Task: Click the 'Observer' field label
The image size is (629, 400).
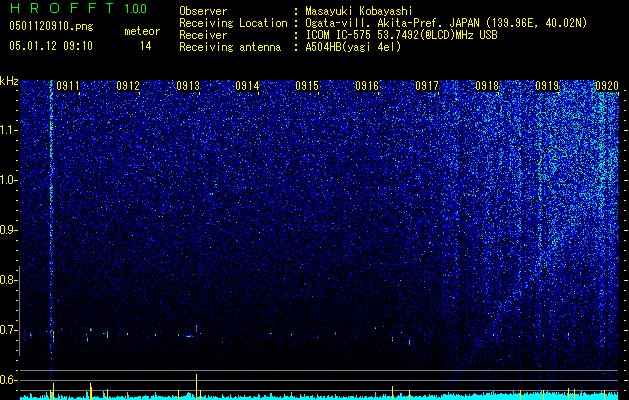Action: coord(203,11)
